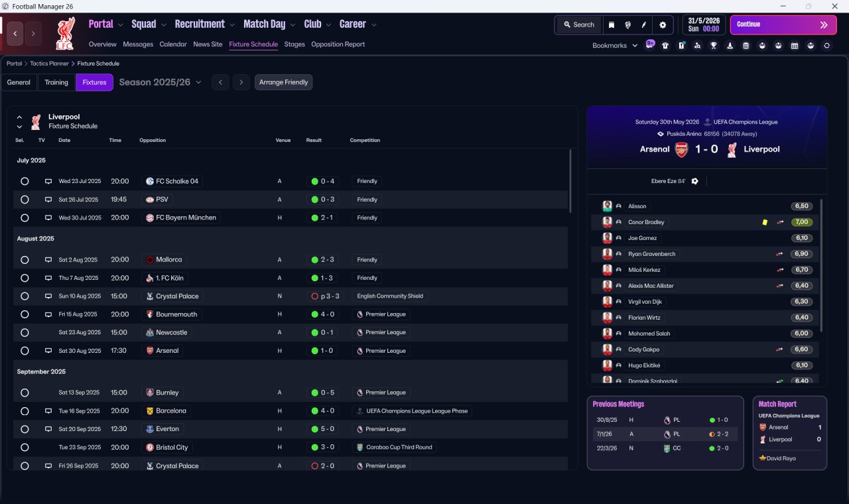
Task: Click the Liverpool club crest in header
Action: [x=65, y=34]
